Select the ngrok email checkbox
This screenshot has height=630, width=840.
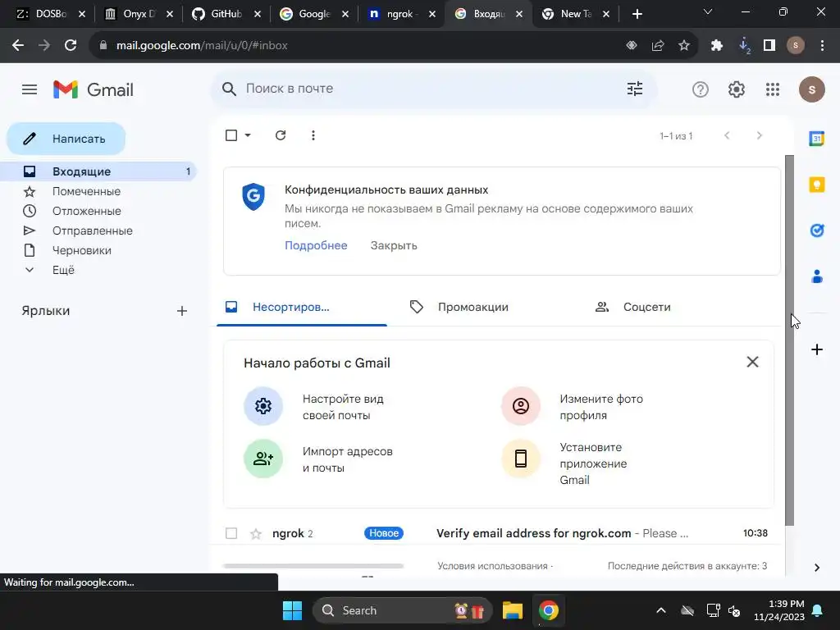pos(231,533)
